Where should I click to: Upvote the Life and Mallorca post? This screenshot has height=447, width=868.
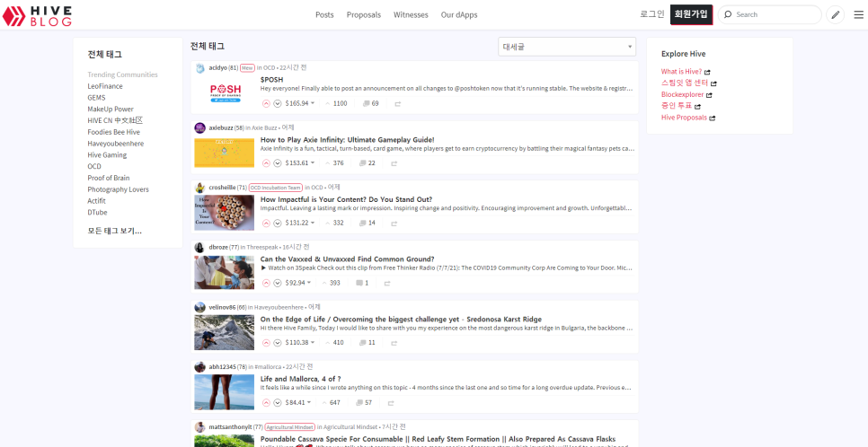coord(266,403)
